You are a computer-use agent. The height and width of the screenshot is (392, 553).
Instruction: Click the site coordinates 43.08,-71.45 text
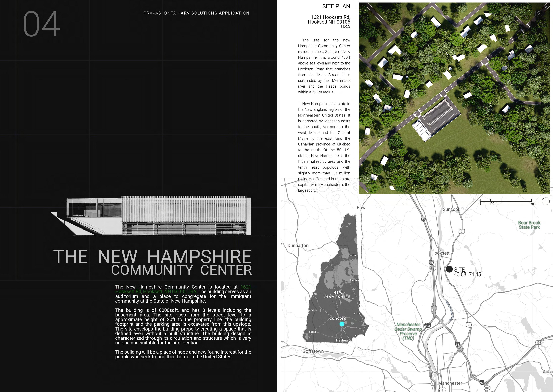(467, 274)
